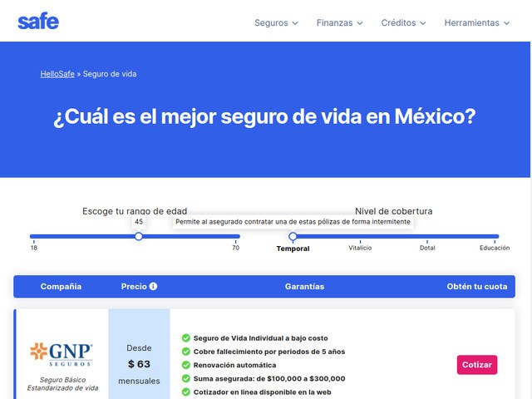Follow the HelloSafe breadcrumb link

click(57, 74)
